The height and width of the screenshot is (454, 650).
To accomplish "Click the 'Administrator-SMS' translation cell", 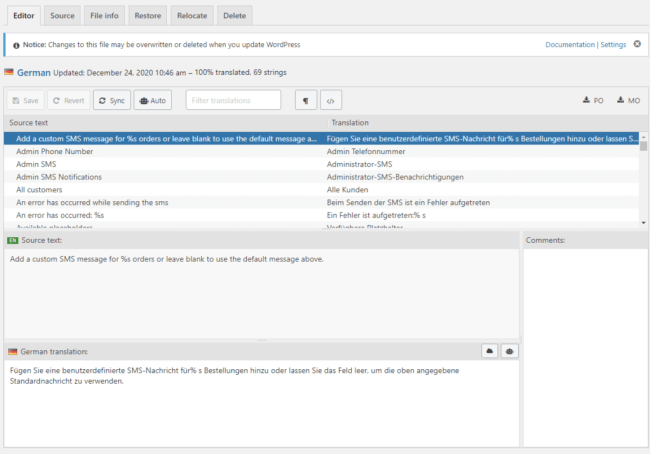I will [x=359, y=164].
